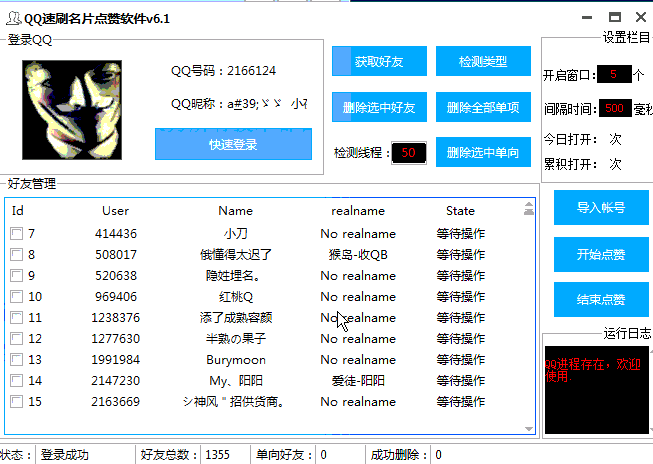Minimize the window
Image resolution: width=653 pixels, height=464 pixels.
pyautogui.click(x=587, y=17)
